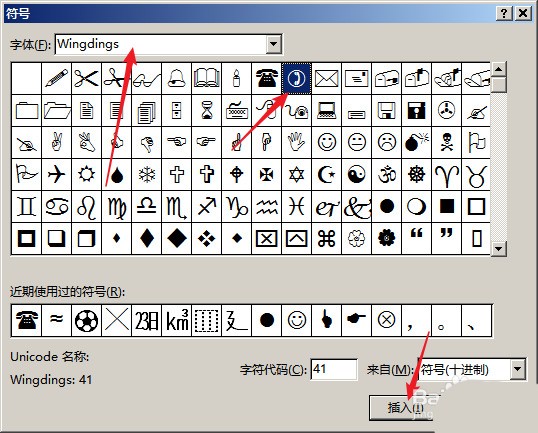Pick the smiling face symbol in the grid
The height and width of the screenshot is (433, 538).
[327, 142]
